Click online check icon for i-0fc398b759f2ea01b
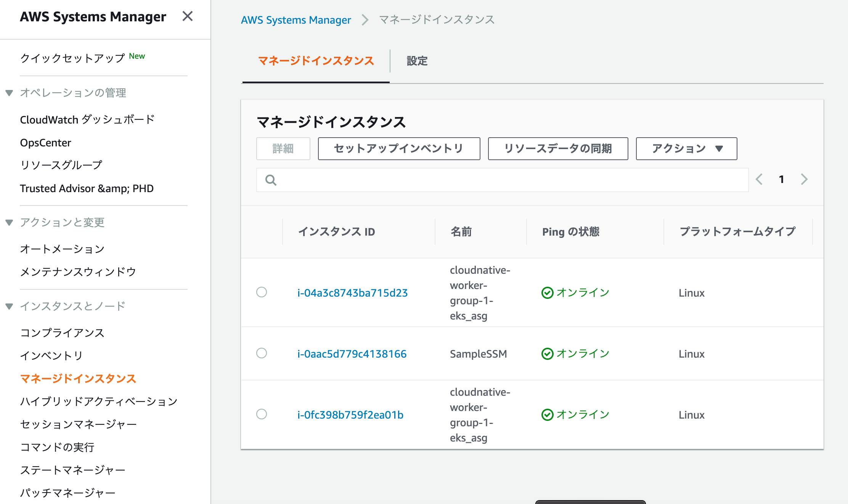Viewport: 848px width, 504px height. 547,415
